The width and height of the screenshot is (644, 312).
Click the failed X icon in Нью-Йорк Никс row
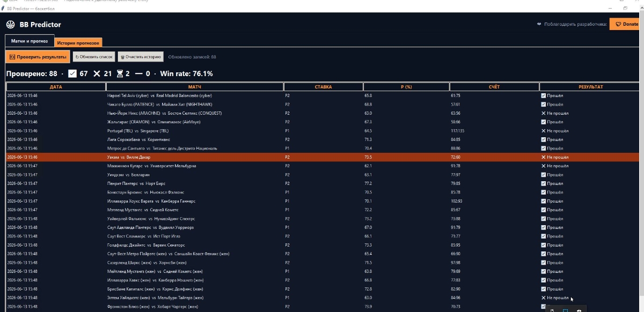(544, 113)
